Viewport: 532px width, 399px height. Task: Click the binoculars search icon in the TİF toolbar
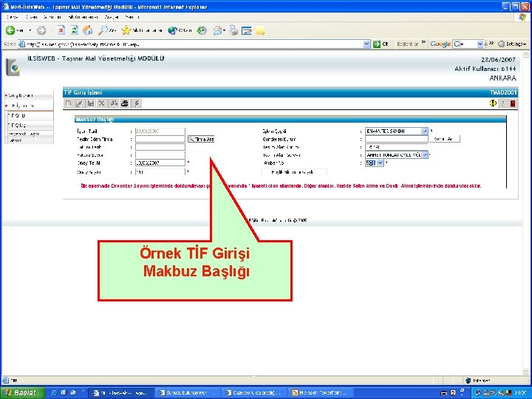click(x=114, y=103)
